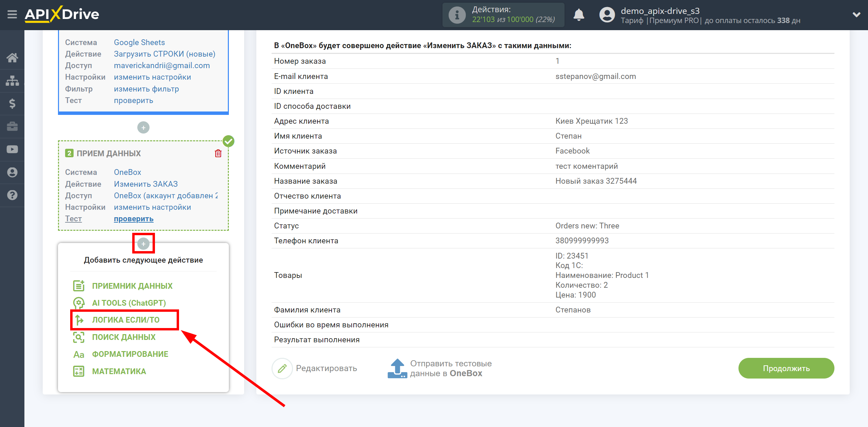Open Google Sheets system link

[139, 42]
